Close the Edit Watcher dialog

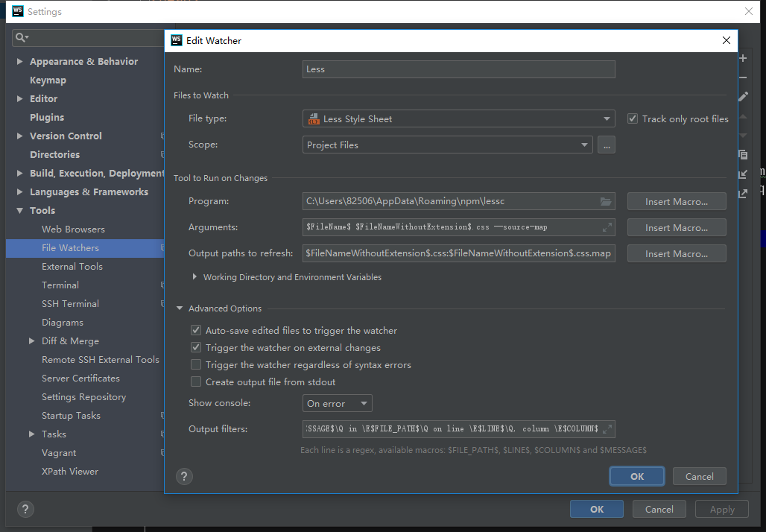[727, 40]
